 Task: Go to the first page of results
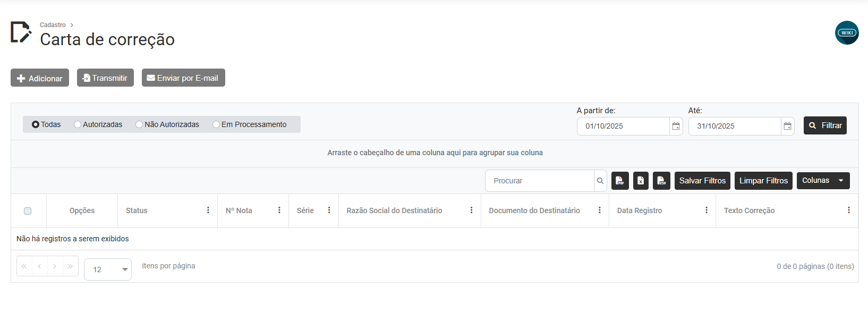(x=24, y=266)
